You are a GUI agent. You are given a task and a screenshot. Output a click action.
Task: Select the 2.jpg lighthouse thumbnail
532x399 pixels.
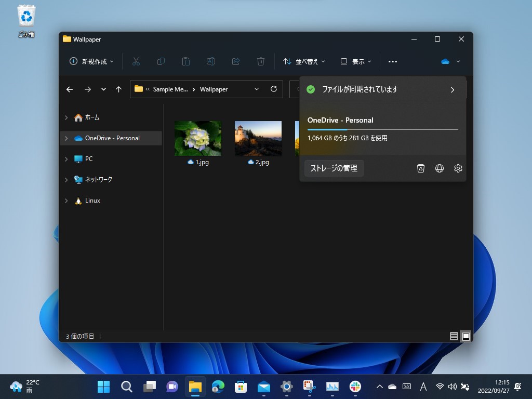(x=258, y=138)
